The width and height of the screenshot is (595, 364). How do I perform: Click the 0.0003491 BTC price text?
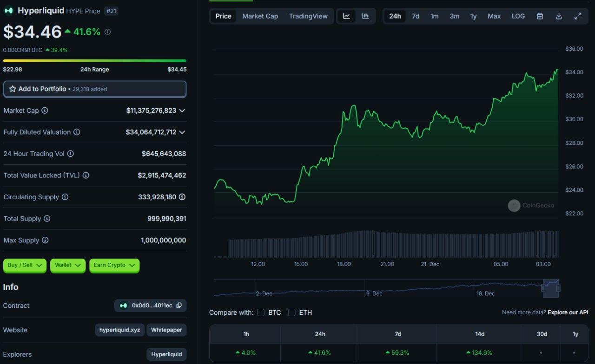pyautogui.click(x=23, y=50)
